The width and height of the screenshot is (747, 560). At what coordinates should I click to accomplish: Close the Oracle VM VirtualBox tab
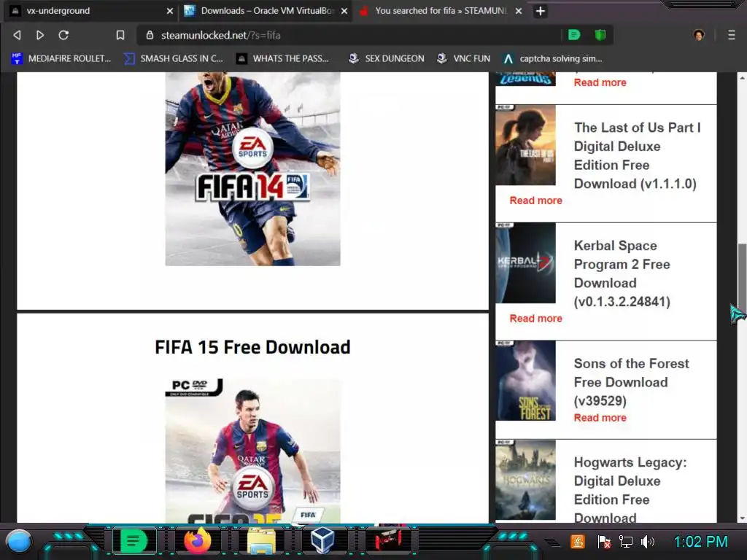point(344,11)
